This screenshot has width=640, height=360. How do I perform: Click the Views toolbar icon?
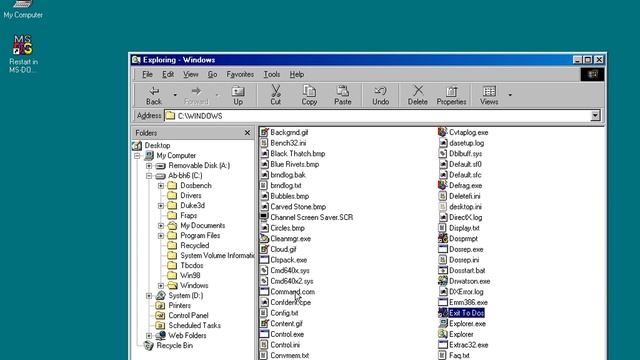[489, 96]
